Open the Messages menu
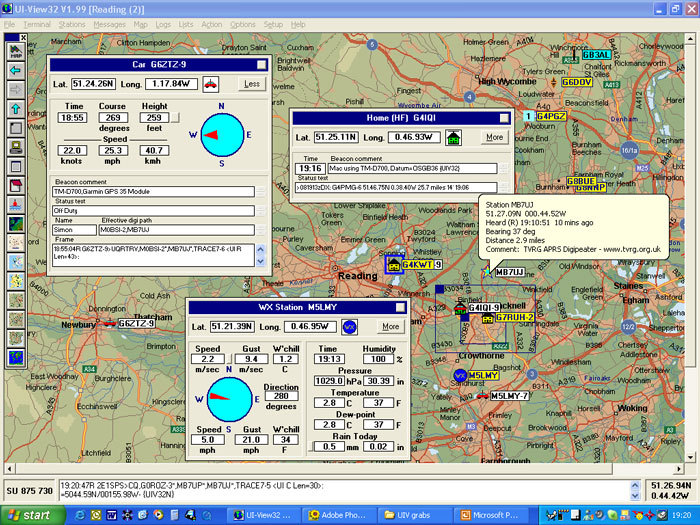The image size is (700, 525). pos(109,25)
